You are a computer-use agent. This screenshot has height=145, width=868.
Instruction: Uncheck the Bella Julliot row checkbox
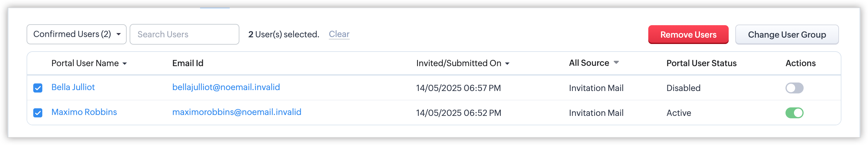38,88
